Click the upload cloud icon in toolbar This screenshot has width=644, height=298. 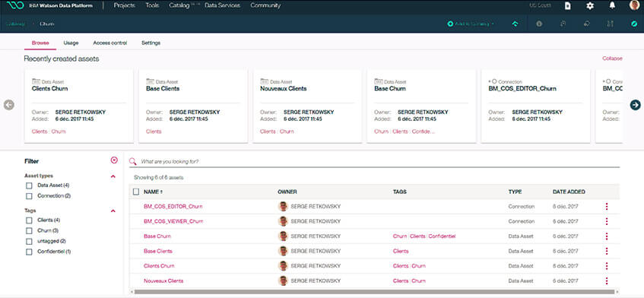coord(515,24)
